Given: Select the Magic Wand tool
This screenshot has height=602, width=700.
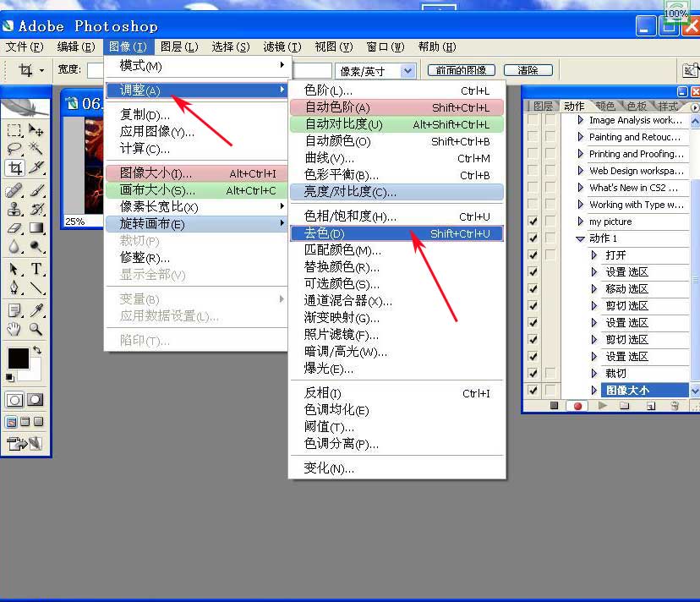Looking at the screenshot, I should click(36, 148).
